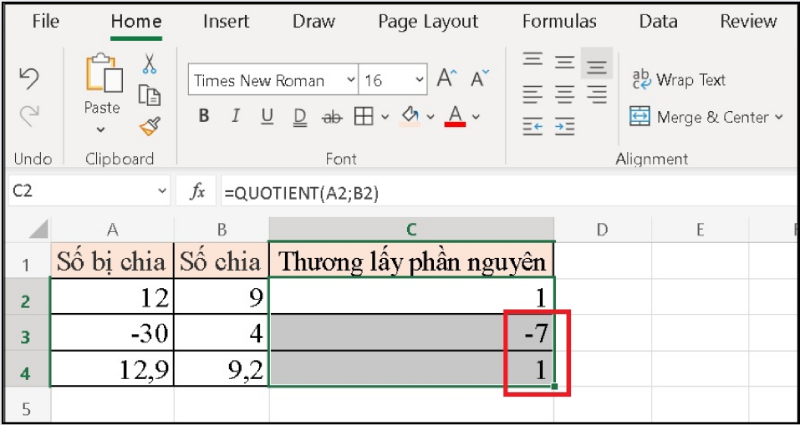Click the Select All corner triangle
Viewport: 800px width, 425px height.
[x=39, y=230]
